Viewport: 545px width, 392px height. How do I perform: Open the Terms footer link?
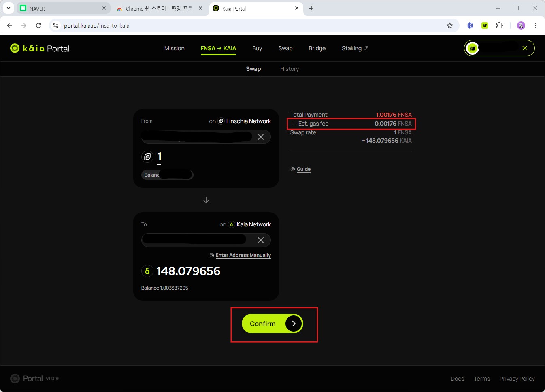click(482, 379)
